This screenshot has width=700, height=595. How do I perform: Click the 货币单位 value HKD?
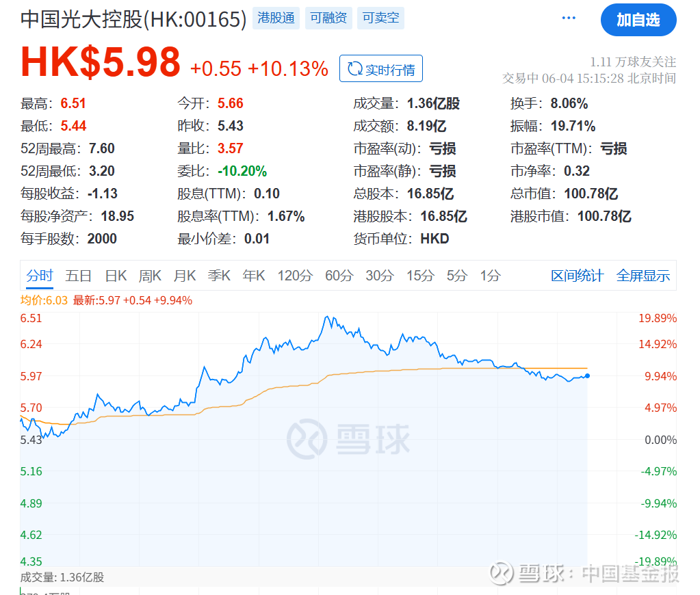click(435, 239)
